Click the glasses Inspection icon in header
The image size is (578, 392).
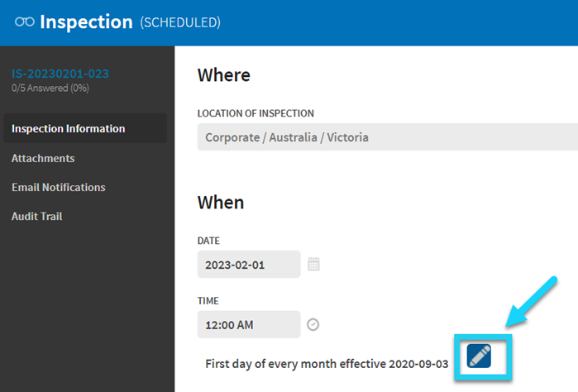pos(25,22)
